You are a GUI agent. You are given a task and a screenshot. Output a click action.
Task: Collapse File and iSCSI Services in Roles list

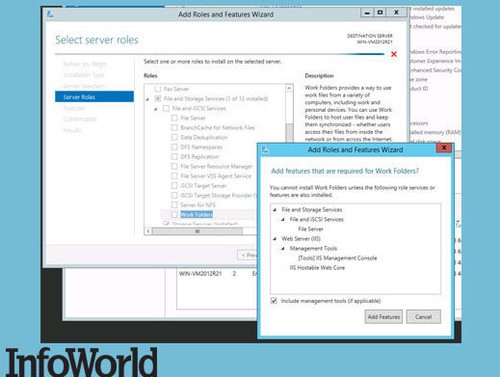click(x=156, y=109)
